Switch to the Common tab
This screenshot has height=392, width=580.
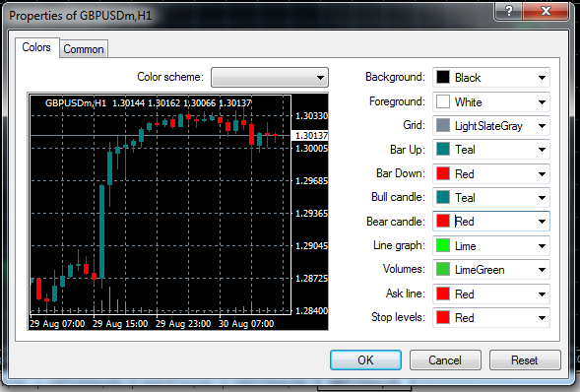pos(84,49)
